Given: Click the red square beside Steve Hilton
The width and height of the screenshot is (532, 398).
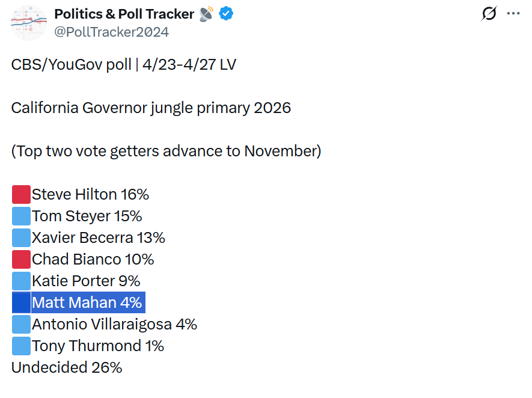Looking at the screenshot, I should coord(21,194).
